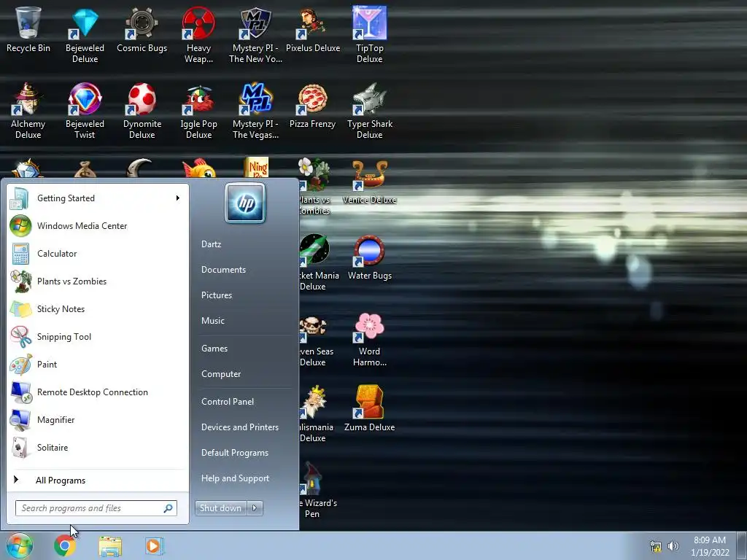Open Plants vs Zombies in Start menu
This screenshot has width=747, height=560.
(98, 281)
